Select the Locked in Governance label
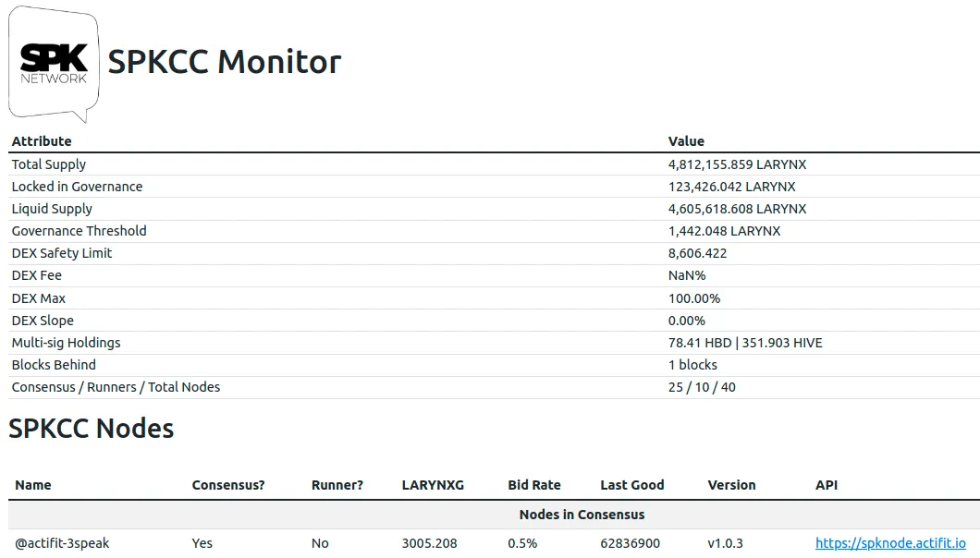 point(77,187)
